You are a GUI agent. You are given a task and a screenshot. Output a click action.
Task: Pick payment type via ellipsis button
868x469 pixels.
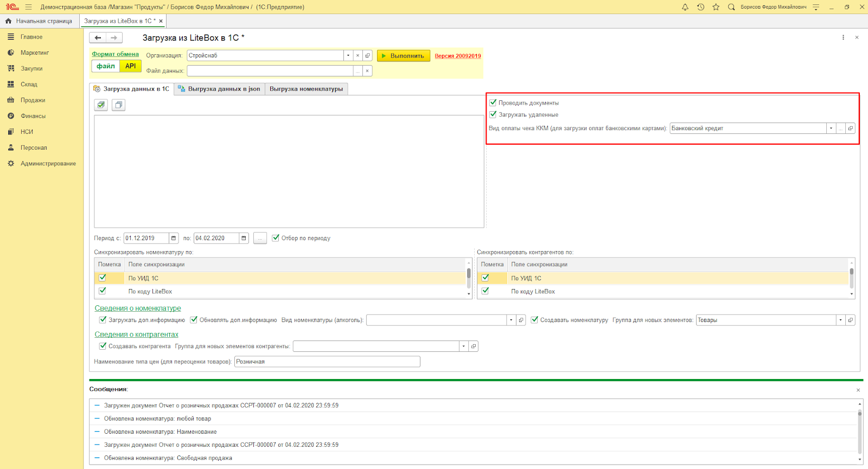click(840, 129)
